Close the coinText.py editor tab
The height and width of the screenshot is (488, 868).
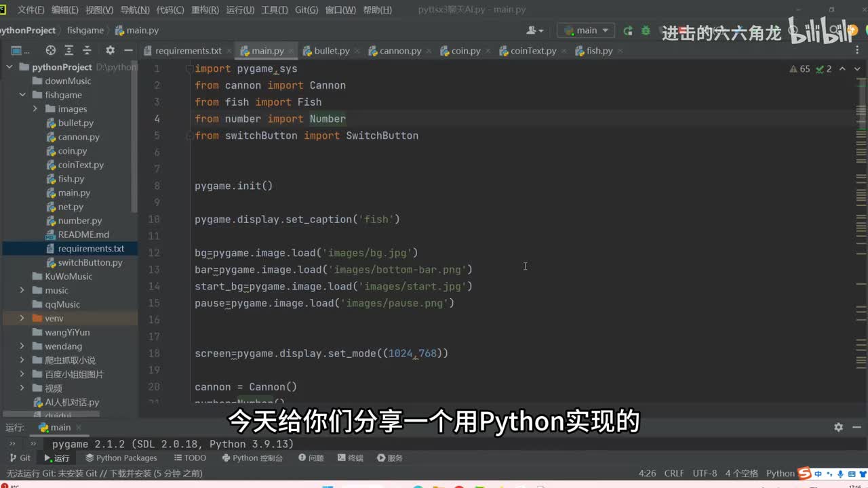564,51
